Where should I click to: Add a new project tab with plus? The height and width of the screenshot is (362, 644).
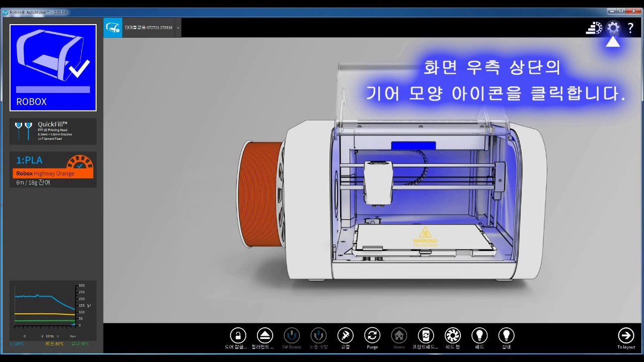pos(178,28)
